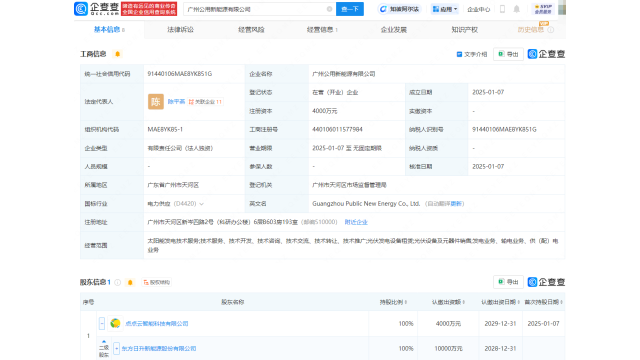Screen dimensions: 640x360
Task: Click the round logo of the first shareholder
Action: (115, 323)
